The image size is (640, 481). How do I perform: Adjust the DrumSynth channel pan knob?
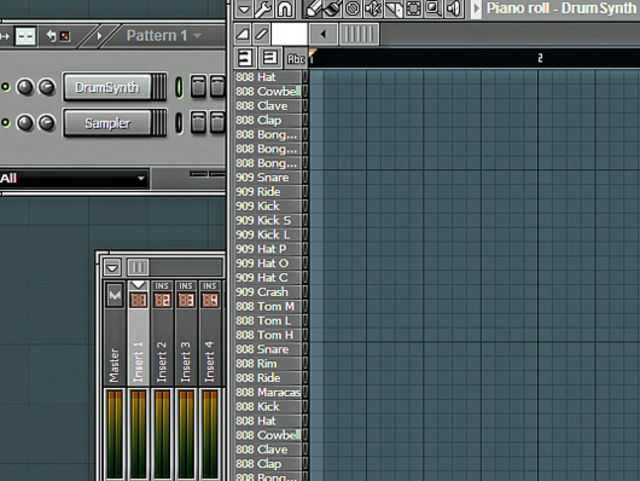pyautogui.click(x=25, y=87)
